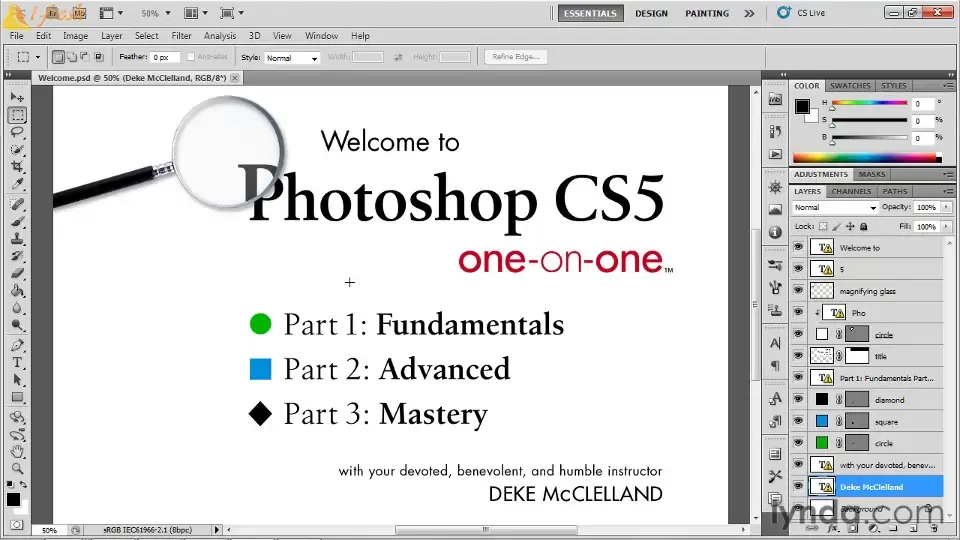Open the Analysis menu
The height and width of the screenshot is (540, 960).
click(x=220, y=36)
